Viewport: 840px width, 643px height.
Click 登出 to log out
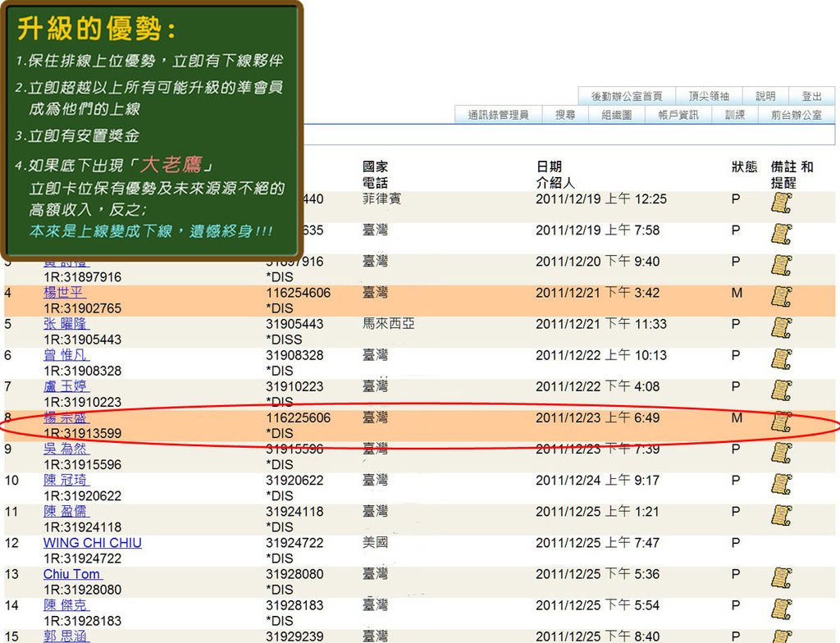click(811, 96)
